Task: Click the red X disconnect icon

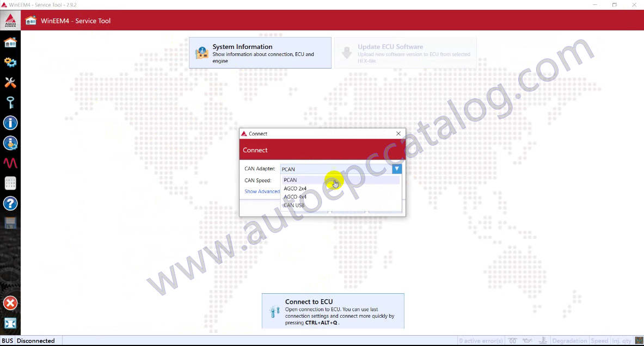Action: pos(10,304)
